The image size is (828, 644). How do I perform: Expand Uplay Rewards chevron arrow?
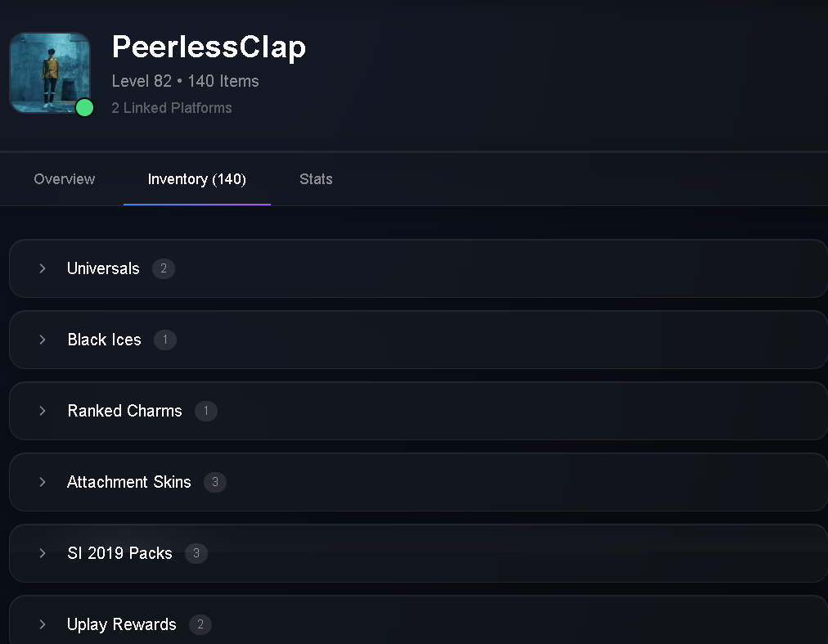(x=43, y=624)
